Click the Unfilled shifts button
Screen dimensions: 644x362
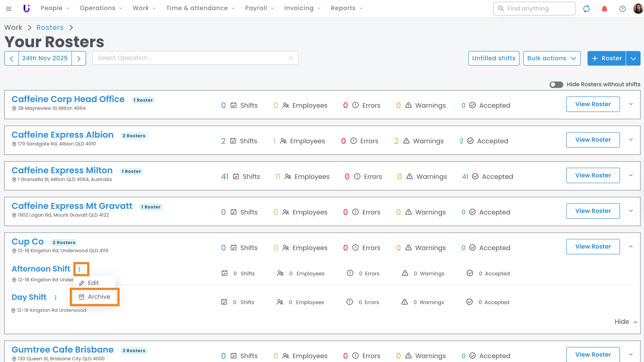494,58
